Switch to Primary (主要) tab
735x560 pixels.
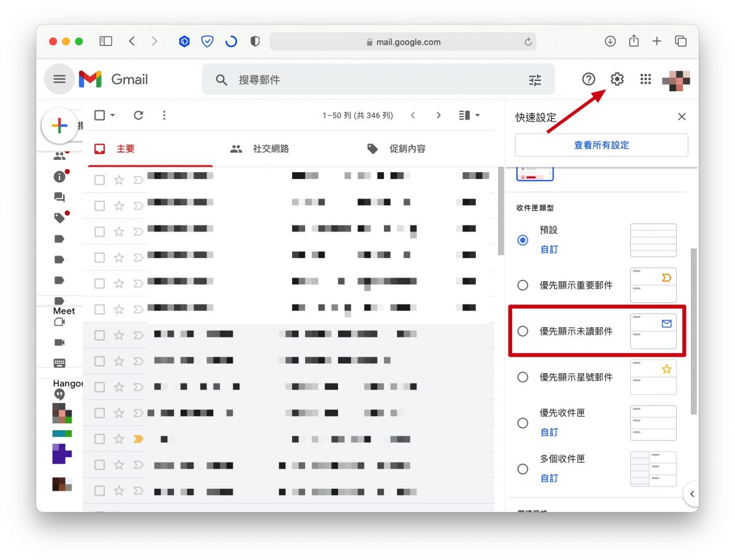point(151,149)
